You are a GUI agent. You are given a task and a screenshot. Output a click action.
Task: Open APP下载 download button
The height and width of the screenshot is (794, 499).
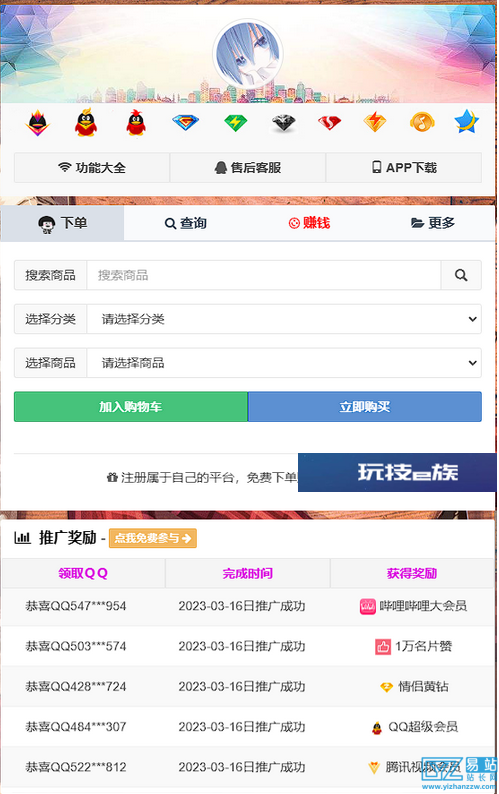pos(404,168)
